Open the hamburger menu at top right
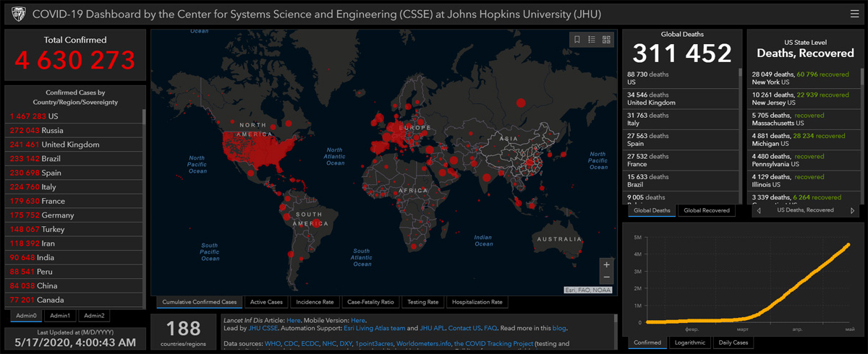The height and width of the screenshot is (354, 868). point(856,14)
